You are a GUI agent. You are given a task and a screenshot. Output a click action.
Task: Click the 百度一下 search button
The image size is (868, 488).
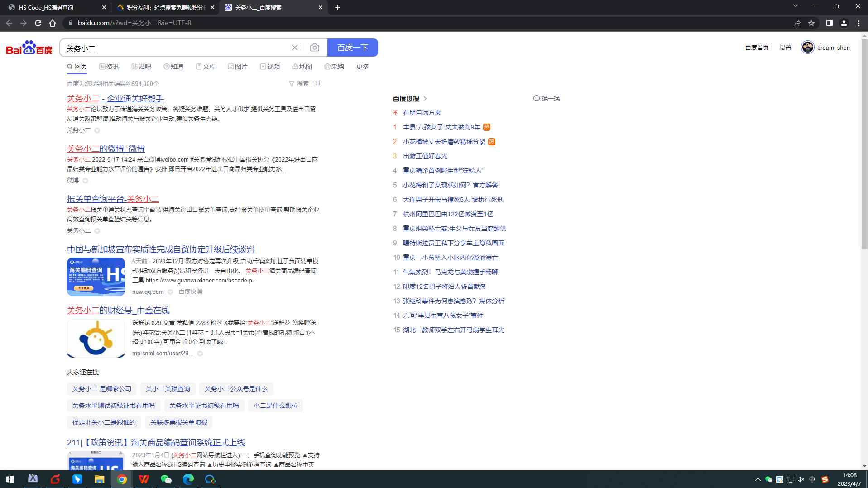353,48
